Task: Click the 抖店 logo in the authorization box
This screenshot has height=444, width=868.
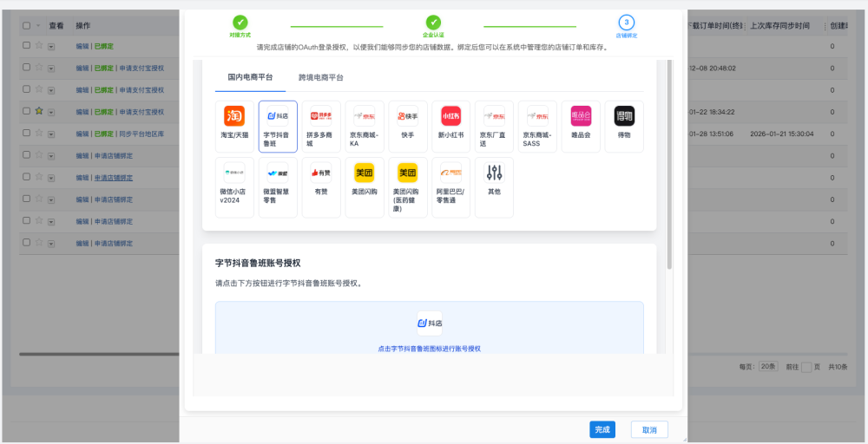Action: point(430,323)
